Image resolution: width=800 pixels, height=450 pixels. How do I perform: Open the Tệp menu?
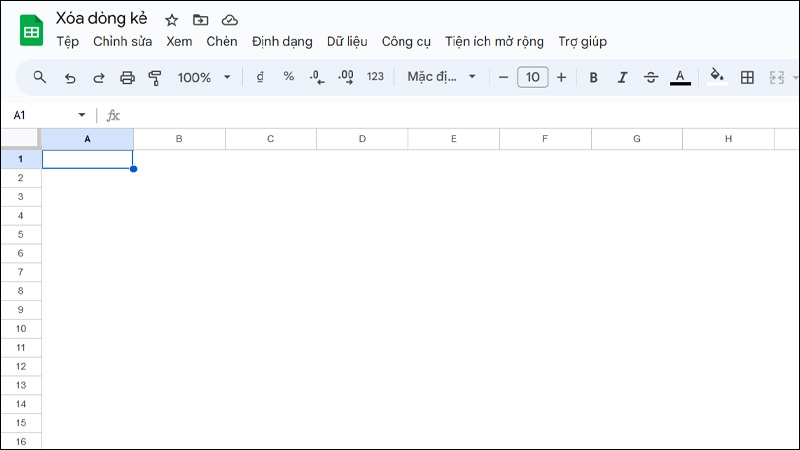[x=67, y=42]
